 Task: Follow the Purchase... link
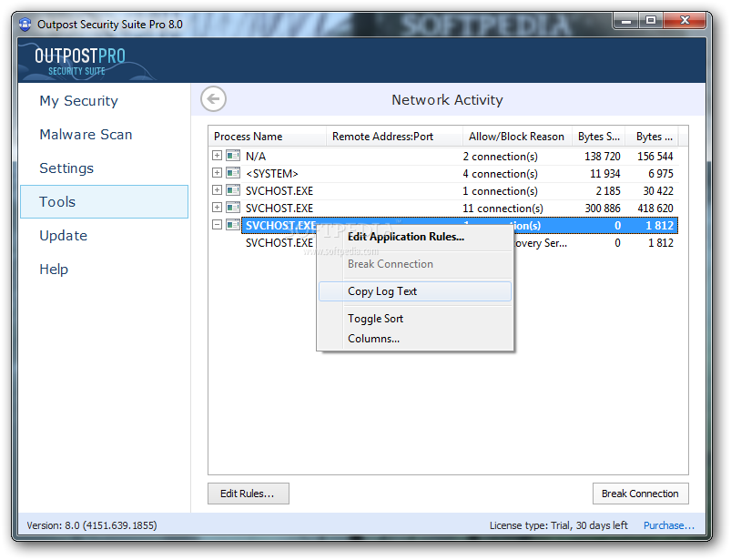click(668, 525)
